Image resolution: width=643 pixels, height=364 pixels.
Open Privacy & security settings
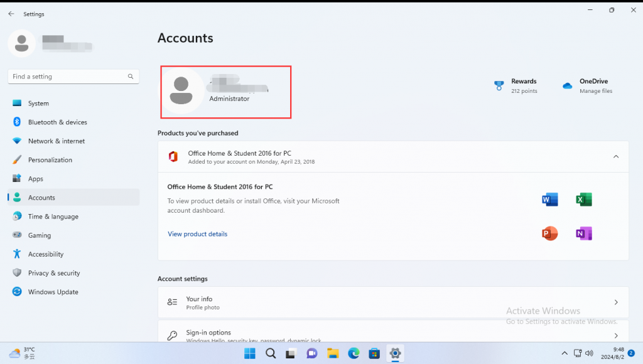73,273
